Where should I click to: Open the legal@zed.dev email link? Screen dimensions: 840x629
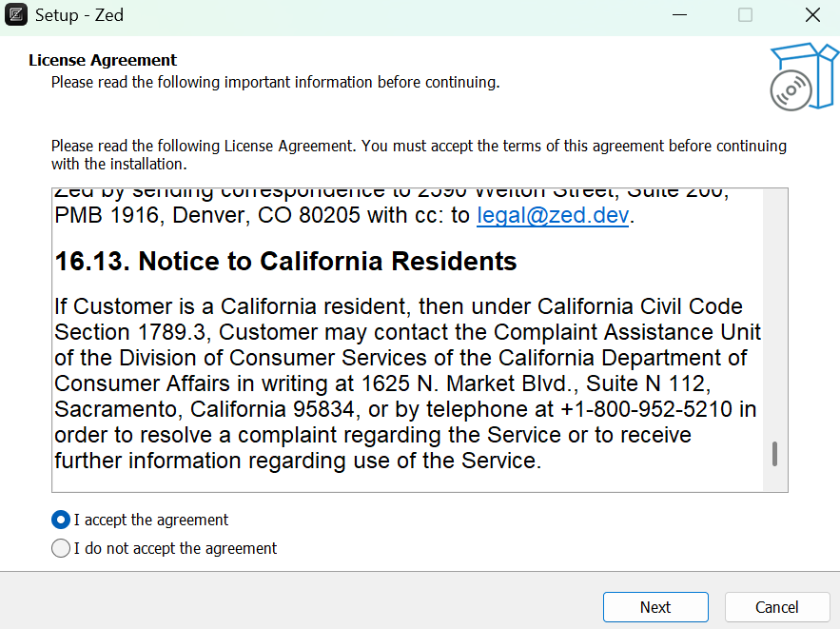(x=553, y=215)
